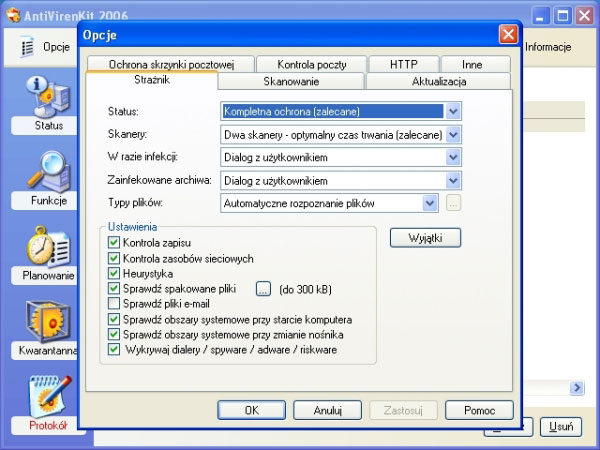The width and height of the screenshot is (600, 450).
Task: Switch to Kontrola poczty tab
Action: point(311,64)
